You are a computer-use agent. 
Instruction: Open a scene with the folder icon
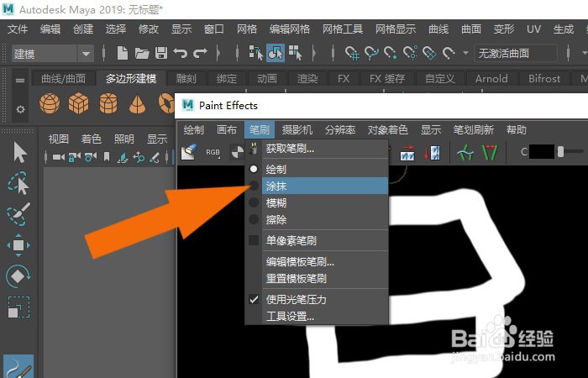(x=142, y=53)
